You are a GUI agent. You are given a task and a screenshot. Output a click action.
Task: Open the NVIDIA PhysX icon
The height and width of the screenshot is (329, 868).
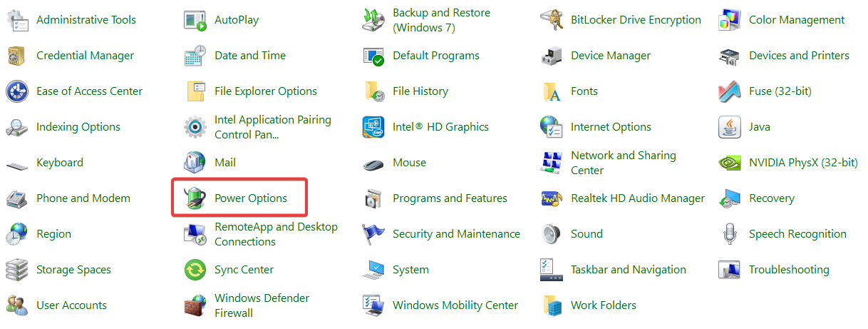point(730,163)
